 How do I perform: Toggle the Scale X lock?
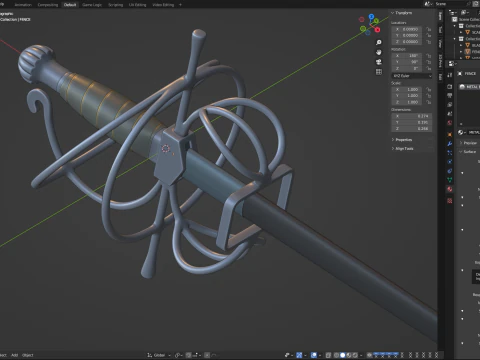[429, 89]
